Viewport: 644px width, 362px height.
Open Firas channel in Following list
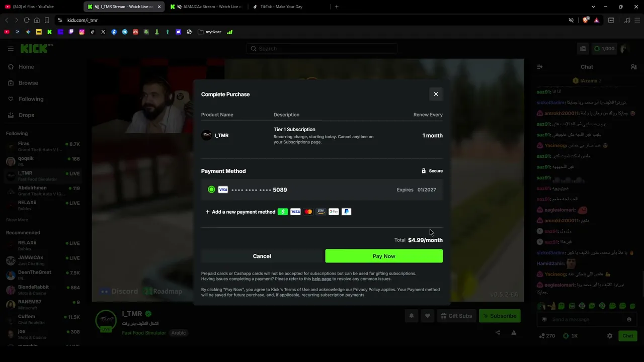(x=42, y=146)
